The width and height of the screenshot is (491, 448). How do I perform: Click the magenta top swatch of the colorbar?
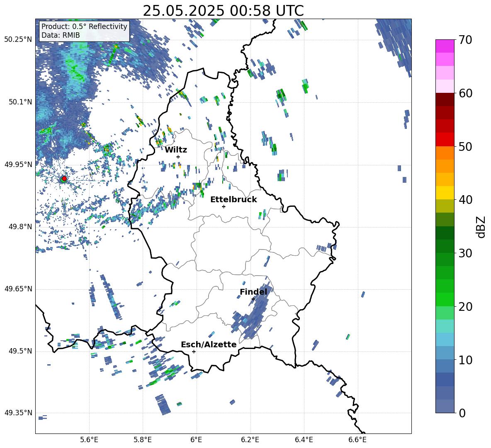click(445, 46)
